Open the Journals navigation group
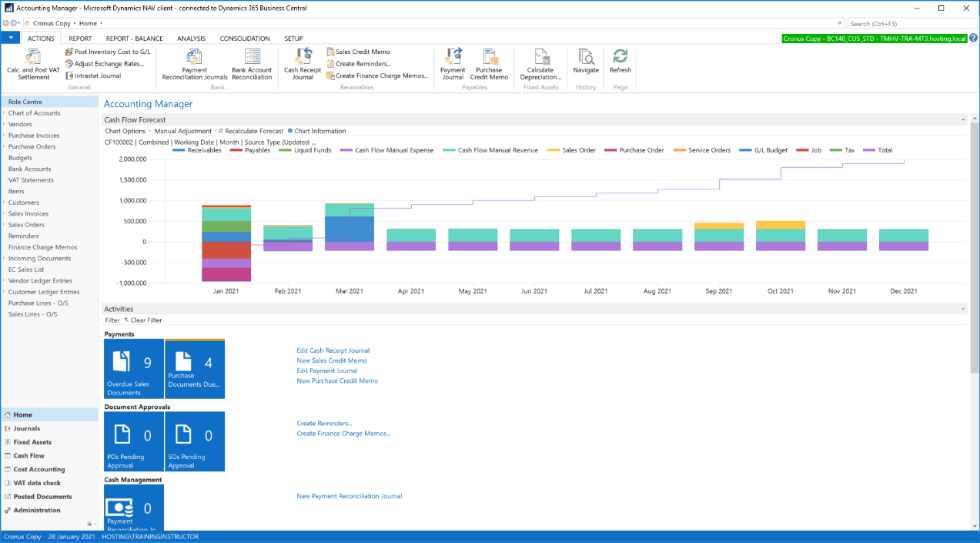Viewport: 980px width, 543px height. tap(27, 428)
